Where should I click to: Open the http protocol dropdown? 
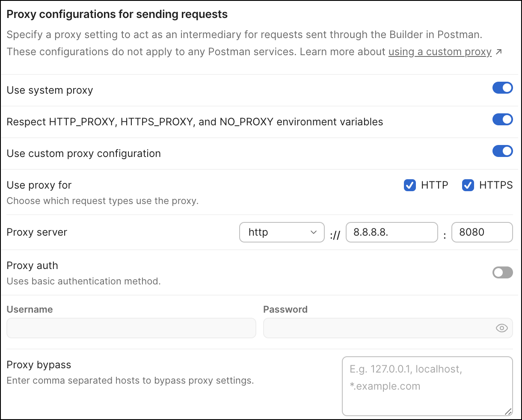(x=282, y=232)
